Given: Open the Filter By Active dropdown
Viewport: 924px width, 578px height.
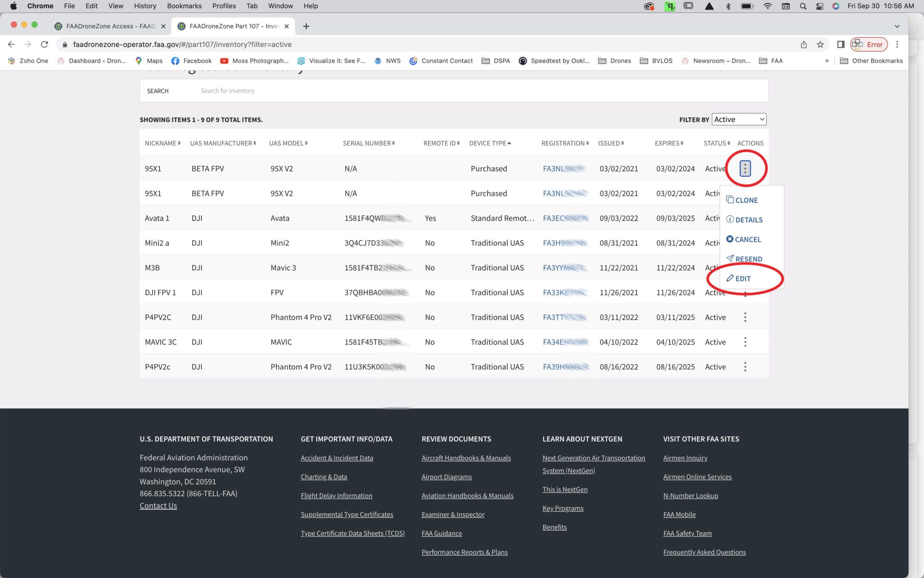Looking at the screenshot, I should pos(739,119).
